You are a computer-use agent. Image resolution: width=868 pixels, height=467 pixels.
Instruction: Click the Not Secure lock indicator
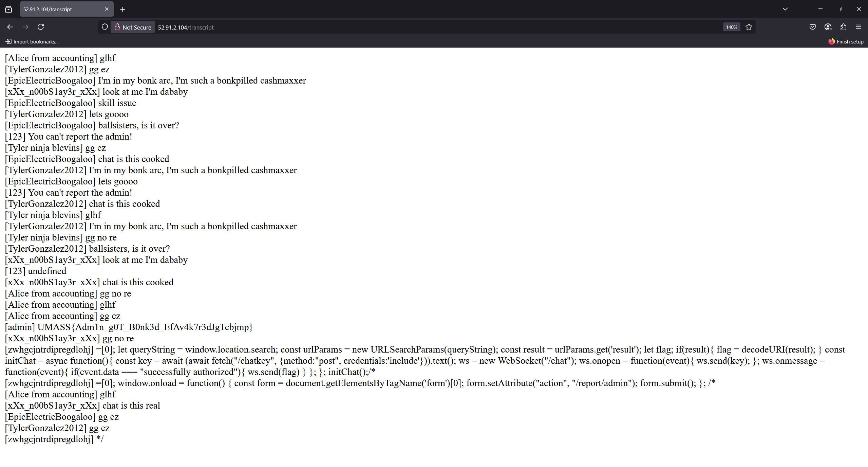click(133, 27)
